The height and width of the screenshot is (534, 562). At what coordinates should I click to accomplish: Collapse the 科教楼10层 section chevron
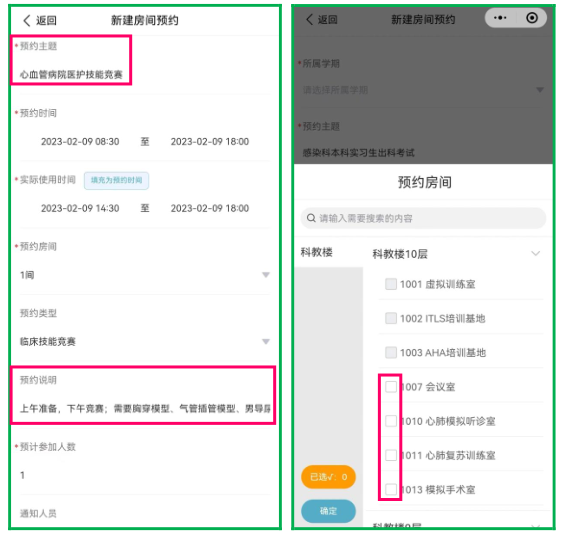pyautogui.click(x=535, y=253)
